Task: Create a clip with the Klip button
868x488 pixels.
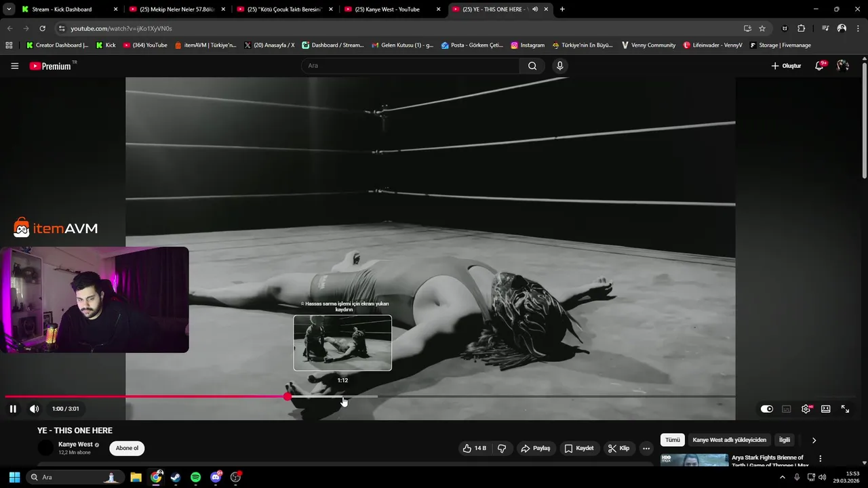Action: coord(618,448)
